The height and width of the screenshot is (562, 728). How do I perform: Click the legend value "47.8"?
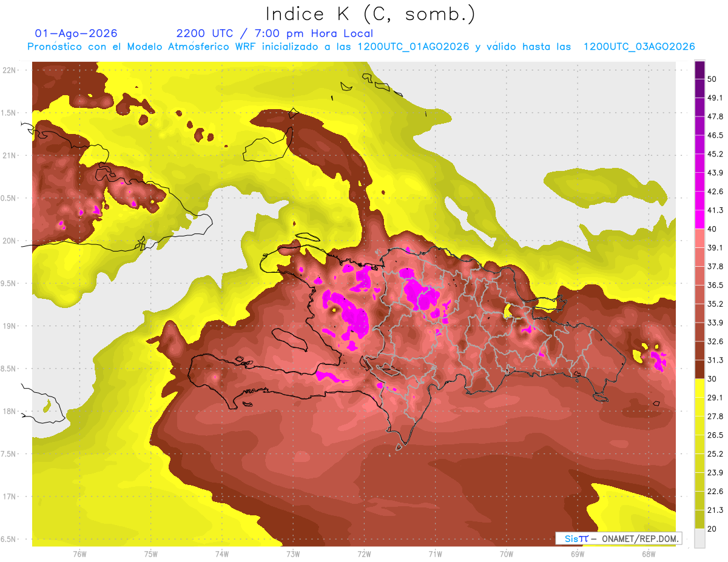click(715, 116)
